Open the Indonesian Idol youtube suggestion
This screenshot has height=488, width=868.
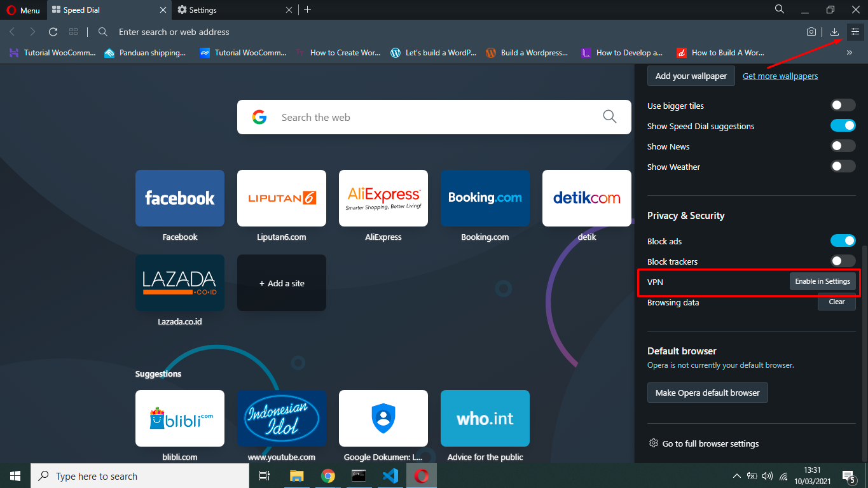[x=282, y=418]
